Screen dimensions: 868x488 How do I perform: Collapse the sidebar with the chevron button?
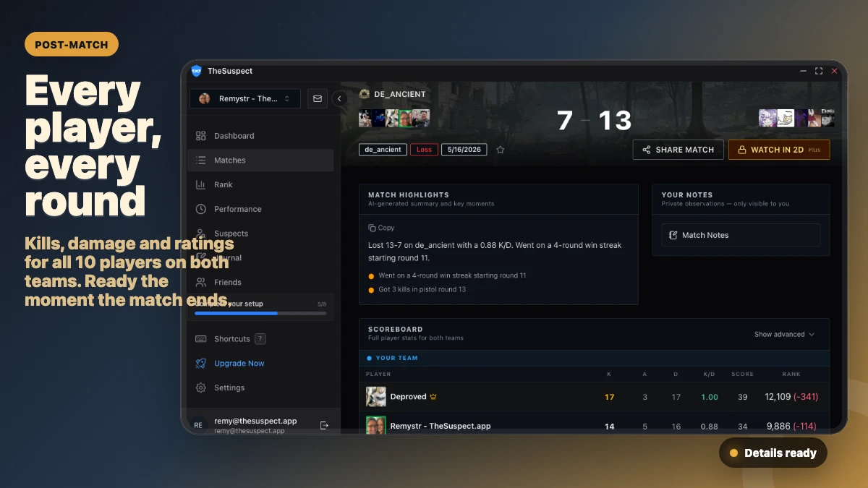pos(339,98)
